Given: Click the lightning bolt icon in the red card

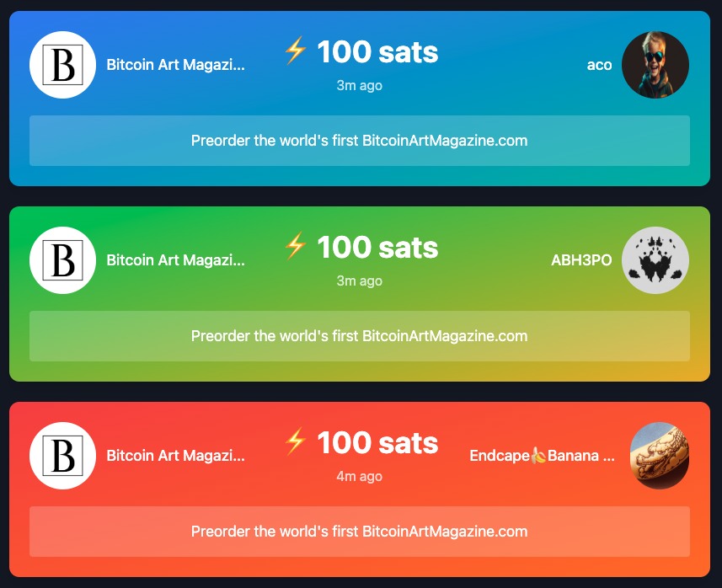Looking at the screenshot, I should 295,442.
